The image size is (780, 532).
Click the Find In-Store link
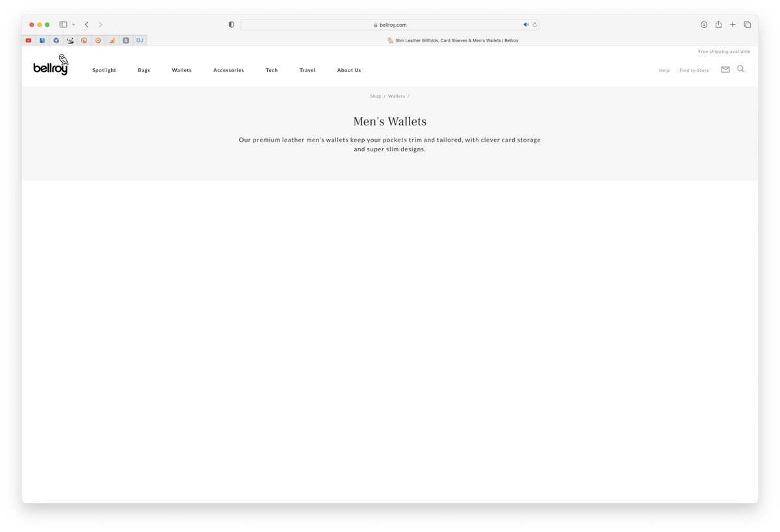click(x=694, y=70)
